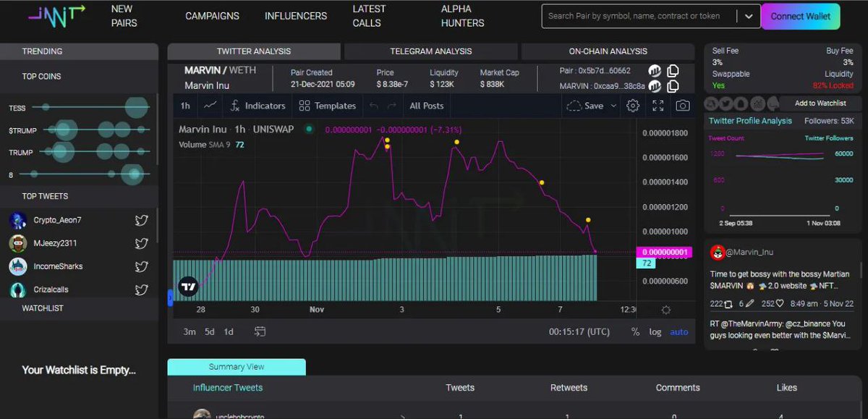
Task: Open the search pair dropdown arrow
Action: point(749,16)
